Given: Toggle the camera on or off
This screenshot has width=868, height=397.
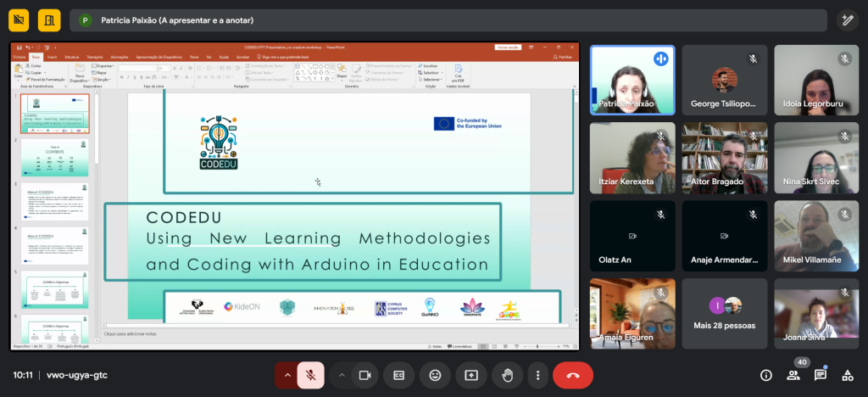Looking at the screenshot, I should 365,375.
